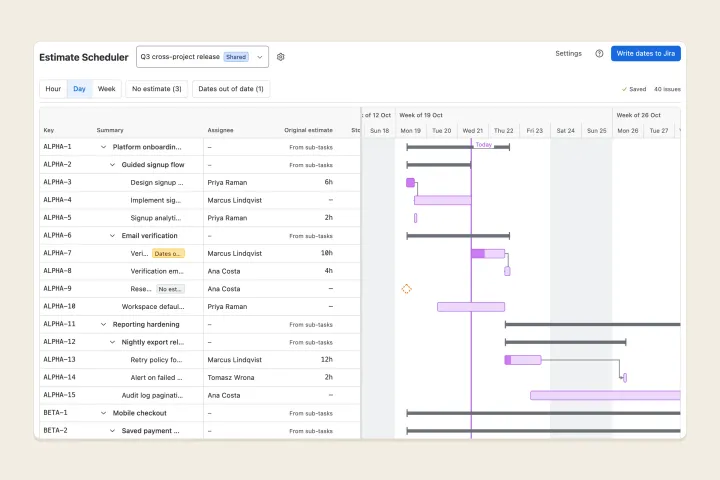Image resolution: width=720 pixels, height=480 pixels.
Task: Click the No est badge on ALPHA-9
Action: [x=170, y=289]
